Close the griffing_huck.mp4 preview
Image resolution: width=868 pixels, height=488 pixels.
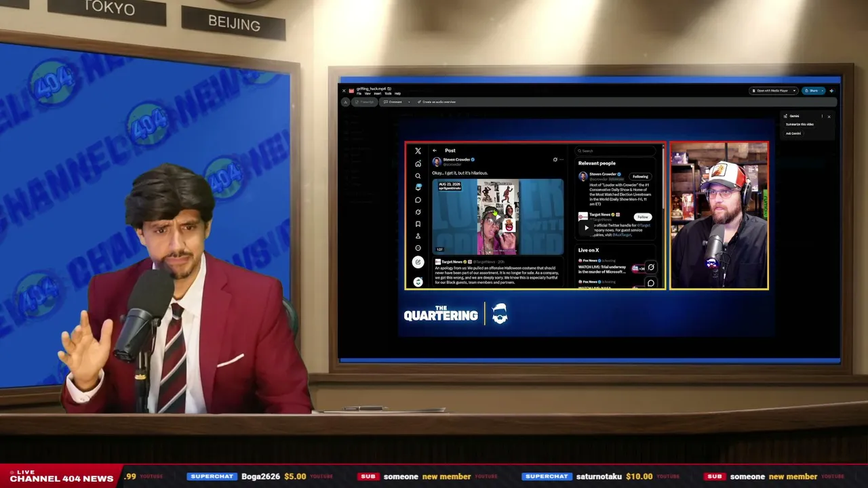[x=344, y=90]
